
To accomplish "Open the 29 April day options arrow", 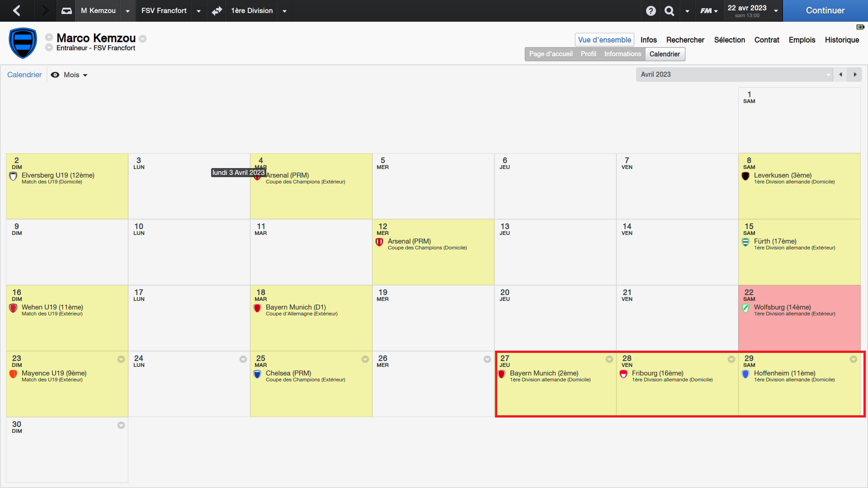I will tap(854, 359).
